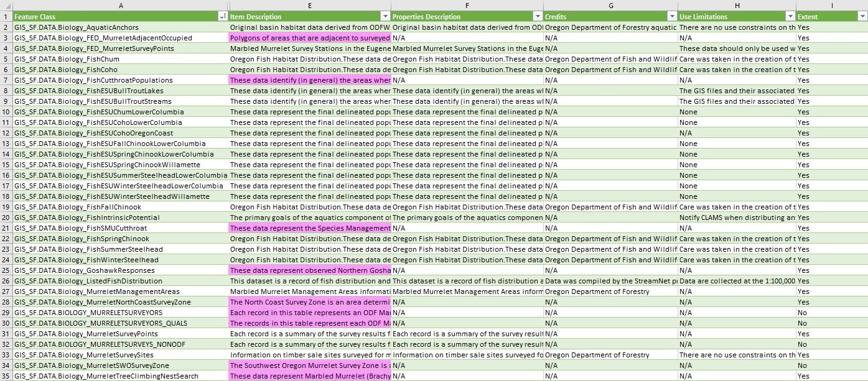
Task: Select cell GIS_SF.DATA.Biology_MurreletTreeClimbingNestSearch
Action: tap(120, 376)
